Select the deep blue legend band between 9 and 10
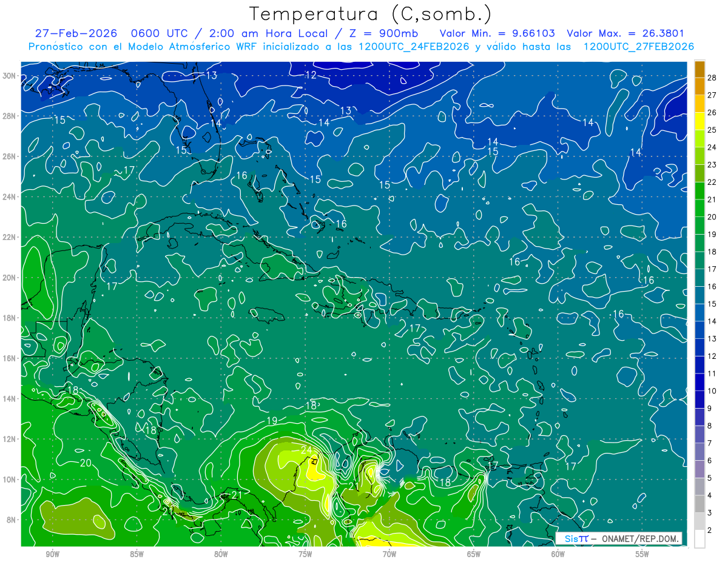Screen dimensions: 728x562 [699, 400]
